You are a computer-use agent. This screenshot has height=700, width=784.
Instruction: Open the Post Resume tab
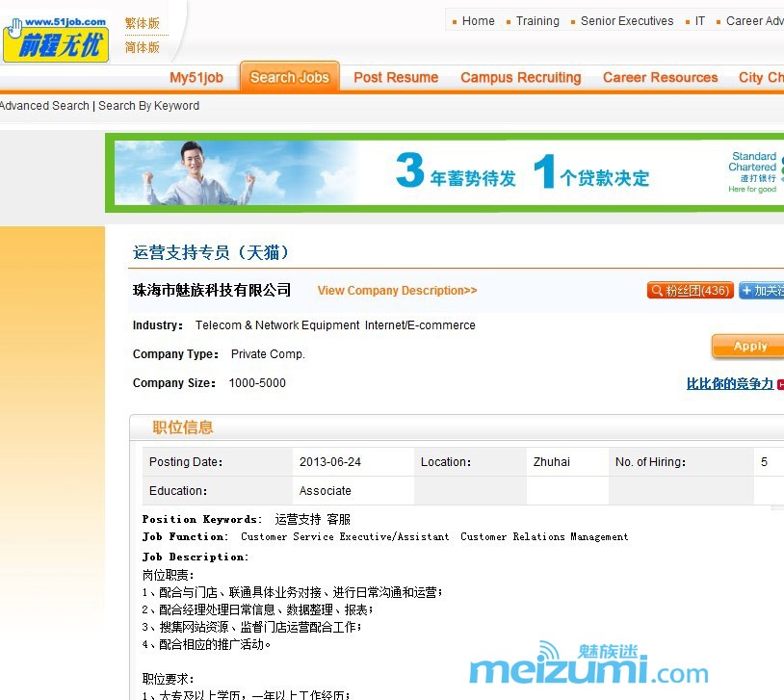click(x=396, y=77)
